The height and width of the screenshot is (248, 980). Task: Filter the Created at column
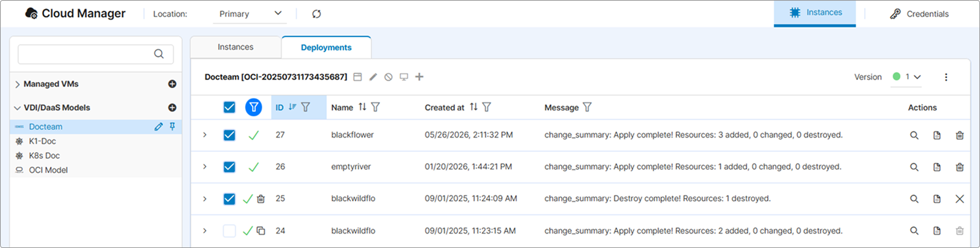tap(487, 107)
